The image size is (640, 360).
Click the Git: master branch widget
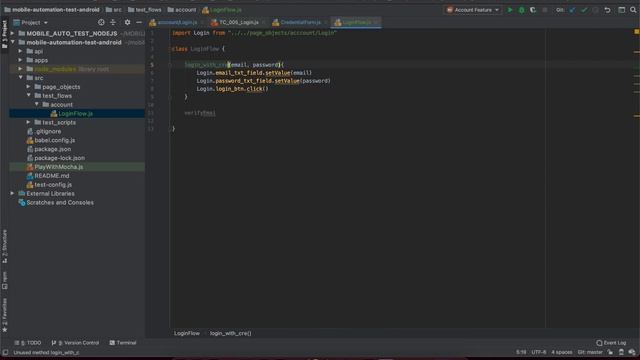coord(590,352)
